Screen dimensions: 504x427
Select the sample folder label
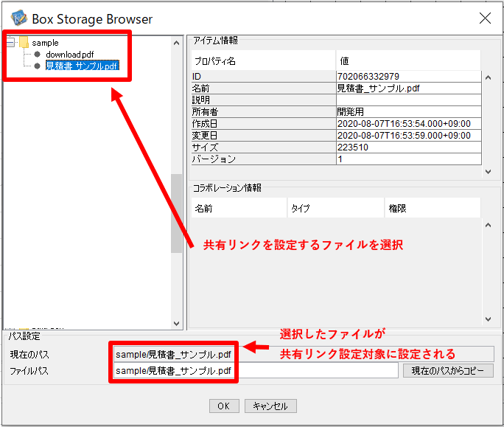click(45, 43)
